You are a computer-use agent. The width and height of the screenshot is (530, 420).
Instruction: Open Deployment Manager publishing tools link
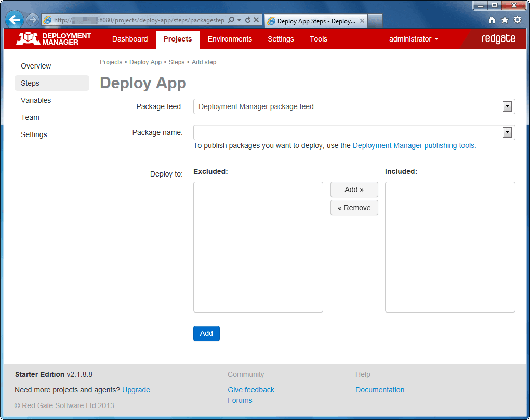tap(414, 145)
